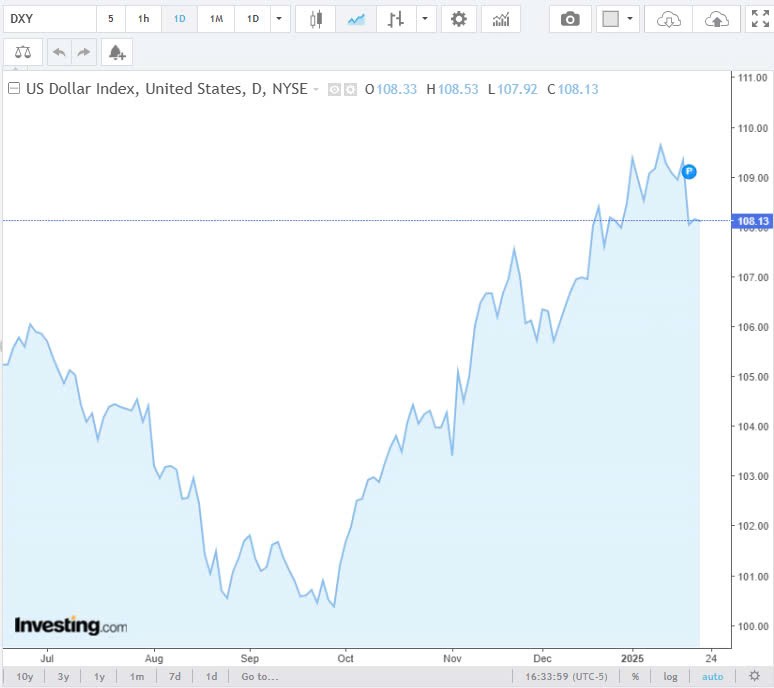Toggle series visibility eye in legend
Viewport: 774px width, 688px height.
pyautogui.click(x=334, y=90)
